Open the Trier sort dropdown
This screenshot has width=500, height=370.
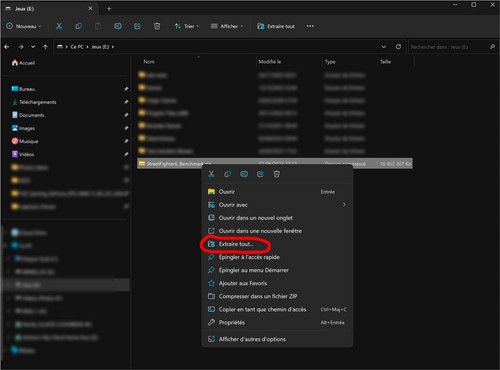[187, 26]
